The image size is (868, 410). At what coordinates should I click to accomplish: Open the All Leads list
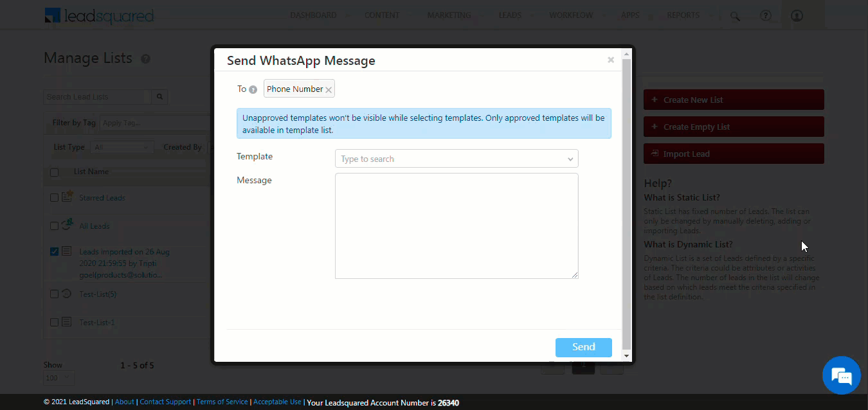point(95,226)
